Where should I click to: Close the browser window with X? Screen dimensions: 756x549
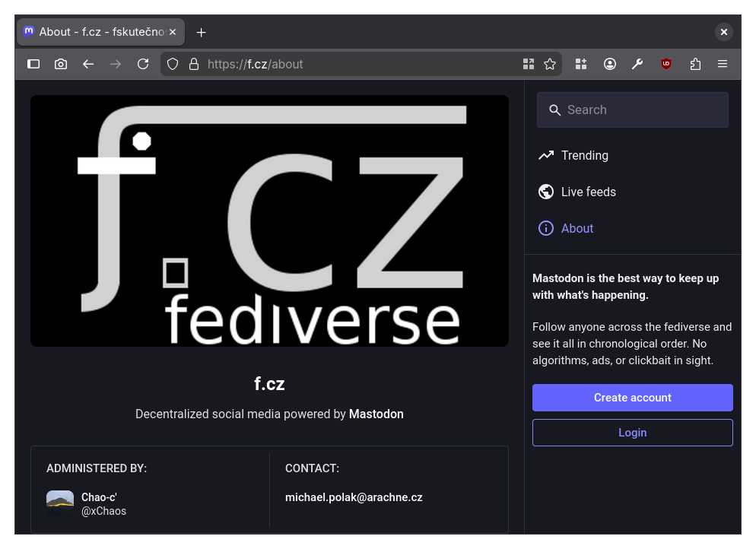click(724, 32)
